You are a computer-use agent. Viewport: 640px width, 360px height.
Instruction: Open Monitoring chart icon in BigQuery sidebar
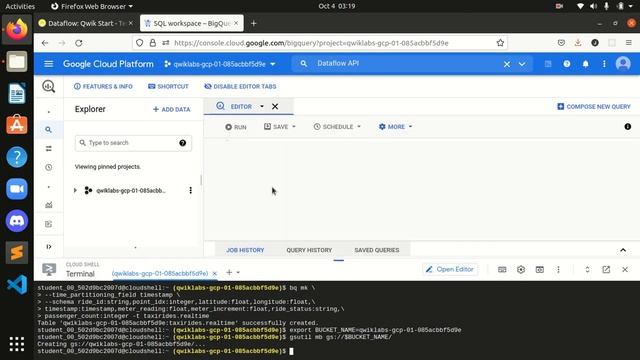49,205
